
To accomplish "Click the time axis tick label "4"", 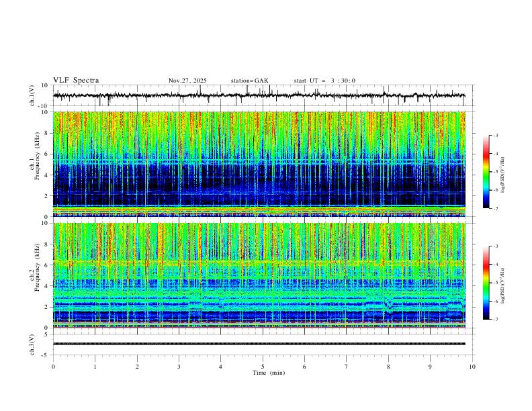I will [220, 367].
